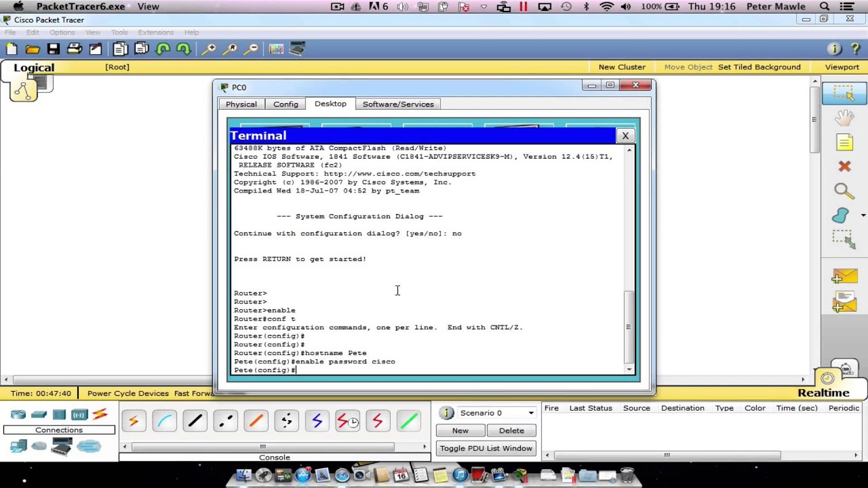Close the Terminal with its X button

(625, 136)
